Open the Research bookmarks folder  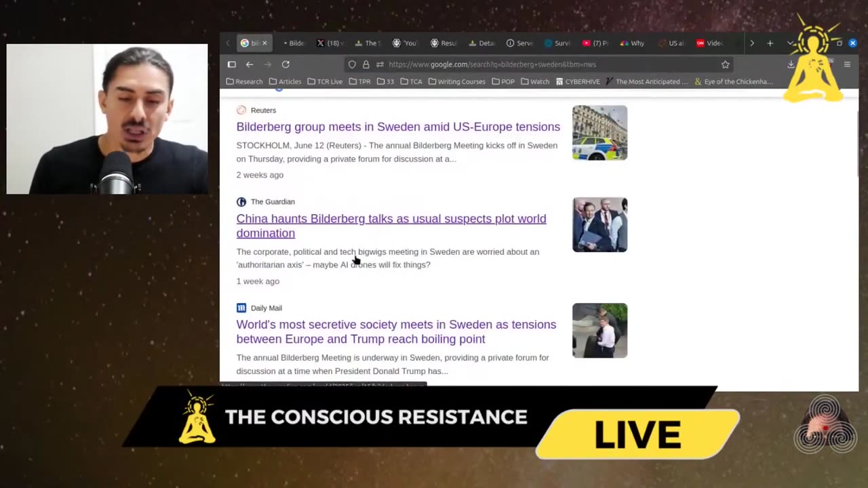click(x=244, y=81)
